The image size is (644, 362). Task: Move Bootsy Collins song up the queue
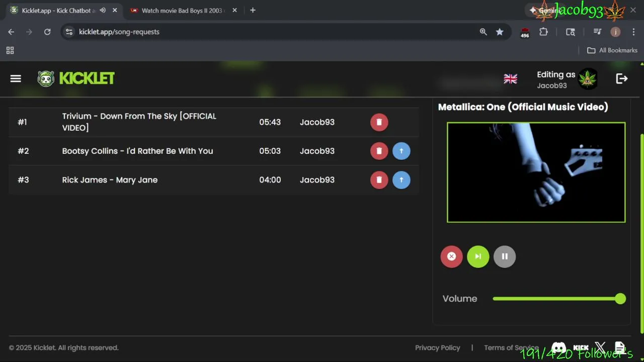pyautogui.click(x=401, y=151)
